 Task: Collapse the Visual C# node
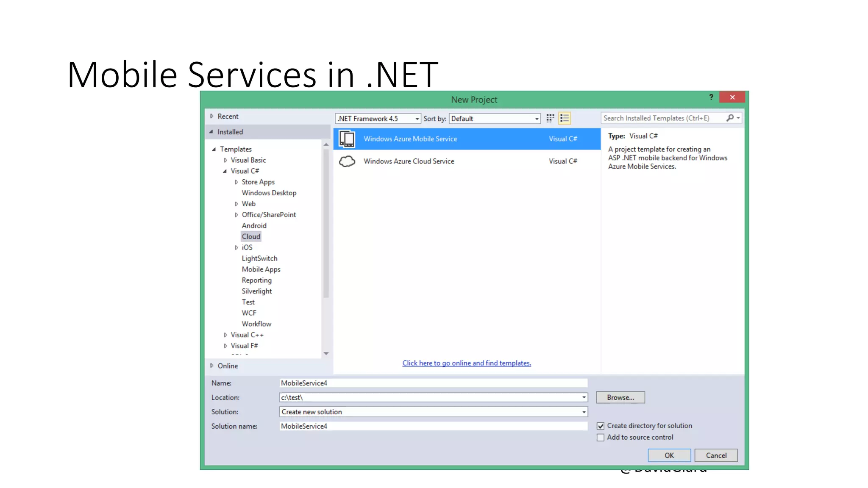point(225,171)
